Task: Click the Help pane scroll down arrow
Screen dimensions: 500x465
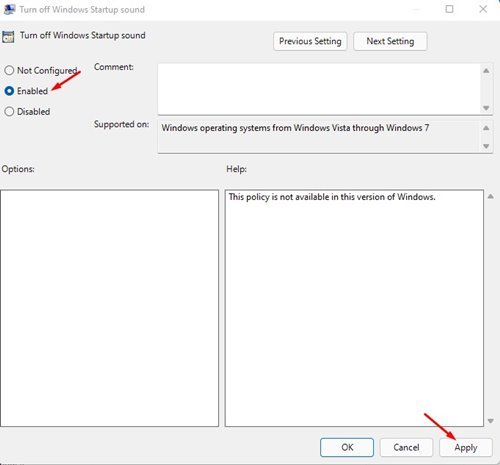Action: (491, 421)
